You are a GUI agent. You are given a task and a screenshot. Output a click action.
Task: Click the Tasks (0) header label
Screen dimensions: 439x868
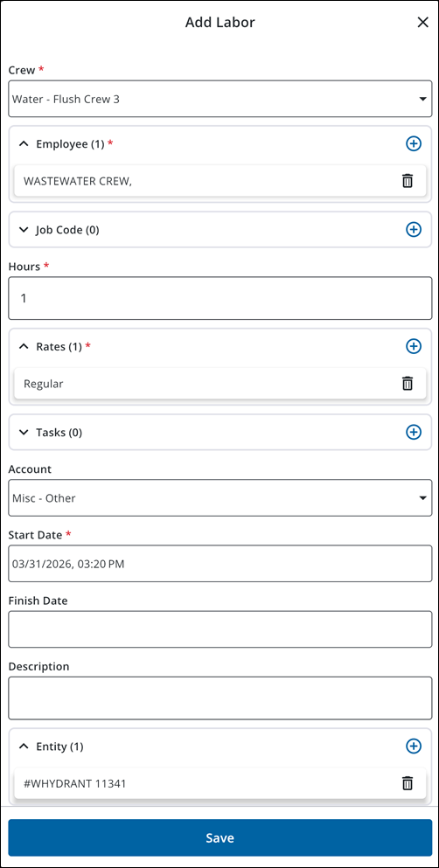pos(59,433)
